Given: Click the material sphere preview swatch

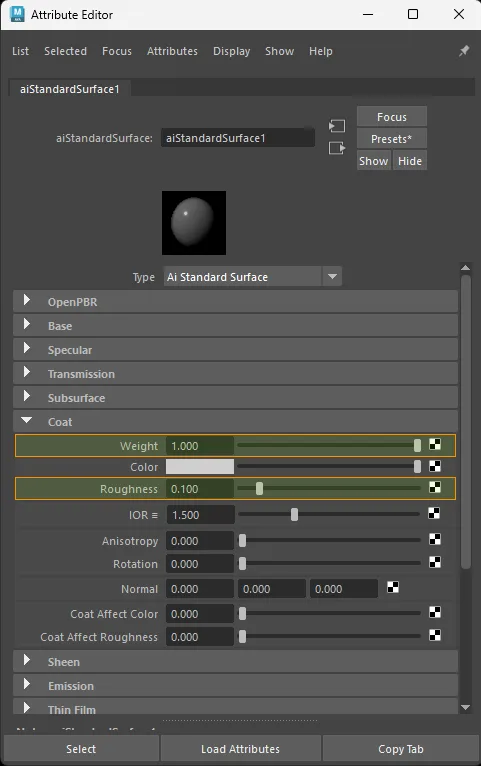Looking at the screenshot, I should click(x=194, y=223).
